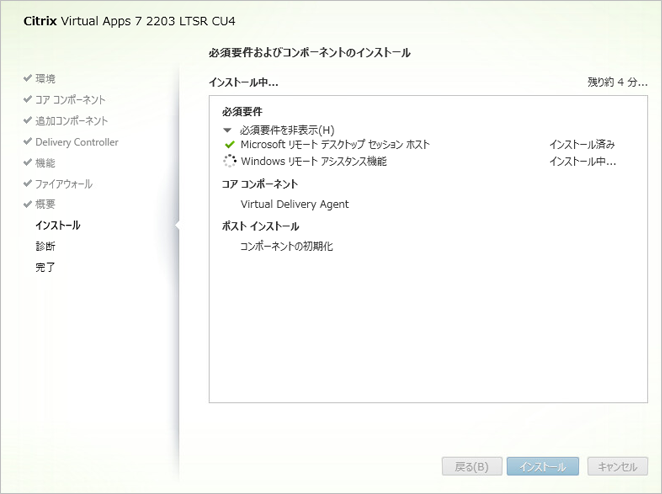Click the コア コンポーネント heading in the list
Image resolution: width=662 pixels, height=494 pixels.
pos(260,184)
